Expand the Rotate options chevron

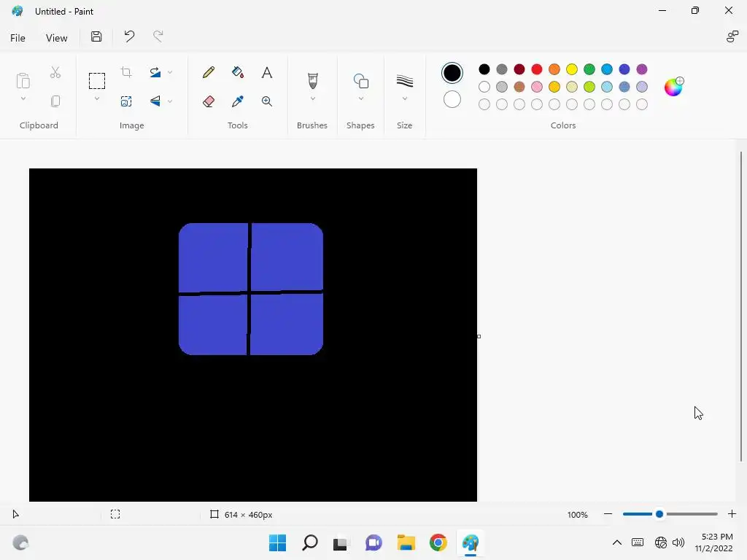point(170,72)
